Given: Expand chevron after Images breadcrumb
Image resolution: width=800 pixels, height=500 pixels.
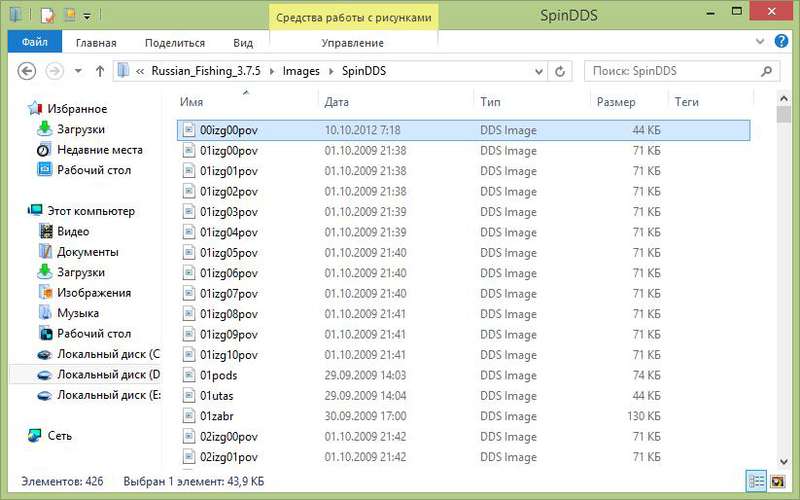Looking at the screenshot, I should coord(331,71).
